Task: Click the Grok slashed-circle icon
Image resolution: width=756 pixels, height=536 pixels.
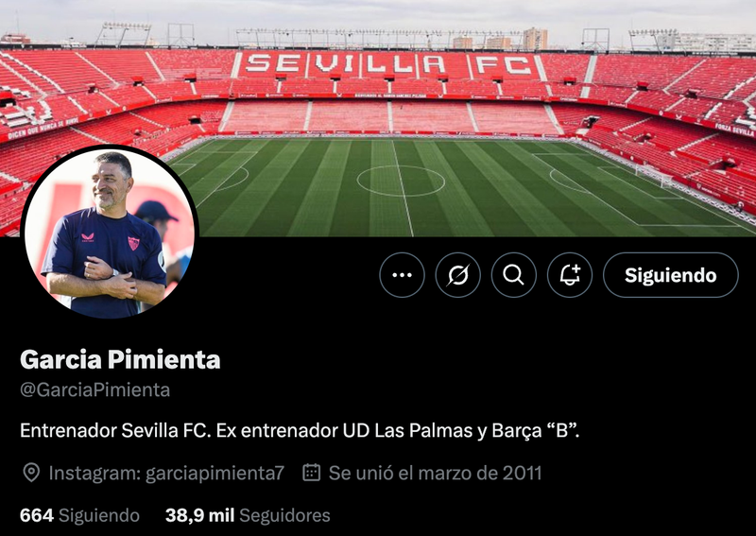Action: coord(457,275)
